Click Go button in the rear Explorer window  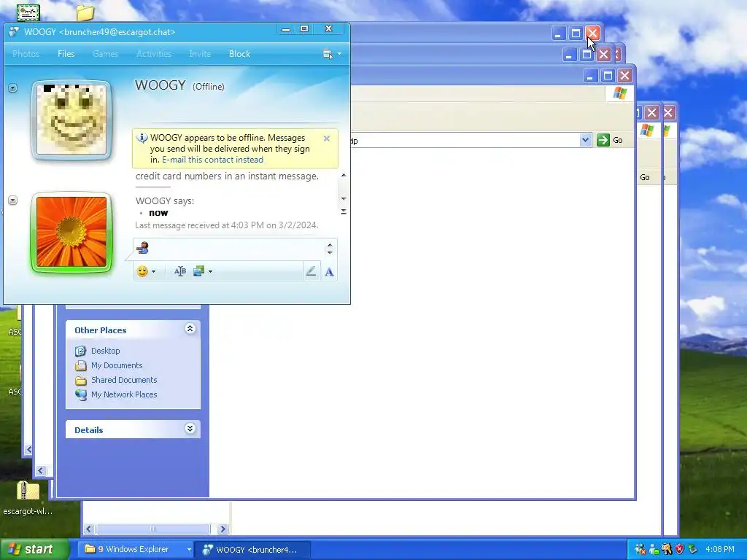point(645,177)
